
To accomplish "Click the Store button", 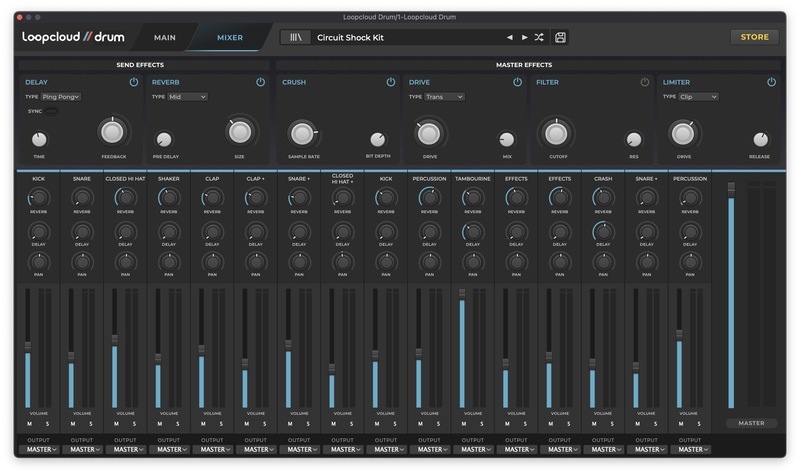I will pos(754,37).
